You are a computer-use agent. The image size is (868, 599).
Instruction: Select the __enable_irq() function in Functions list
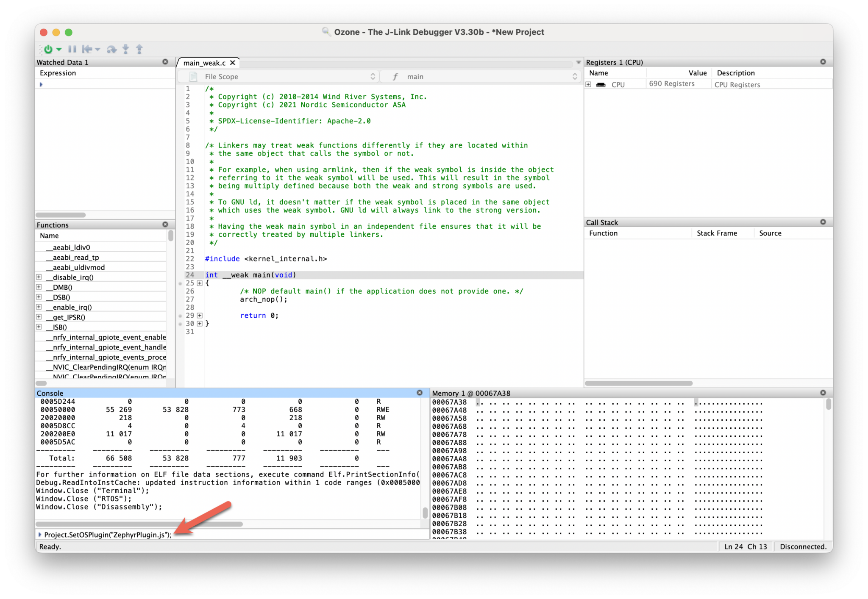click(x=69, y=307)
